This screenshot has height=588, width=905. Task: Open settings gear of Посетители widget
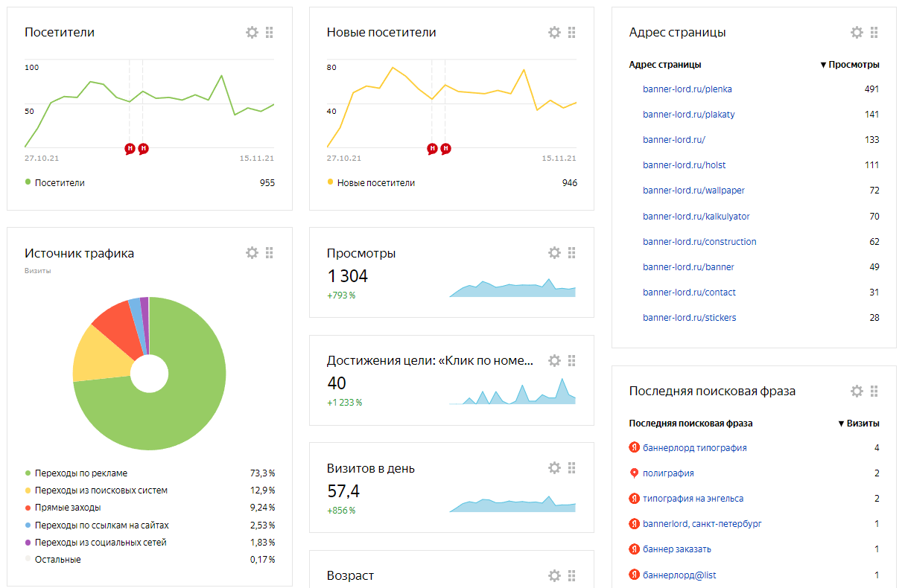(252, 32)
